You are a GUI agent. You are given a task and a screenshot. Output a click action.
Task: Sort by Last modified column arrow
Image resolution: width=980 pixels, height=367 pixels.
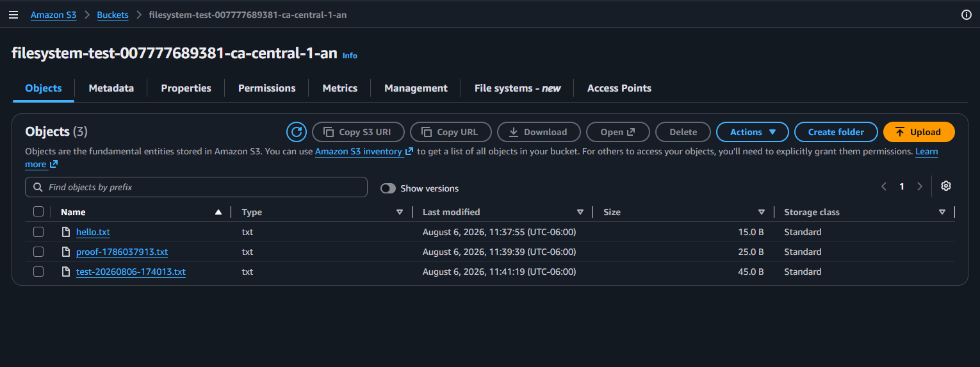coord(580,212)
